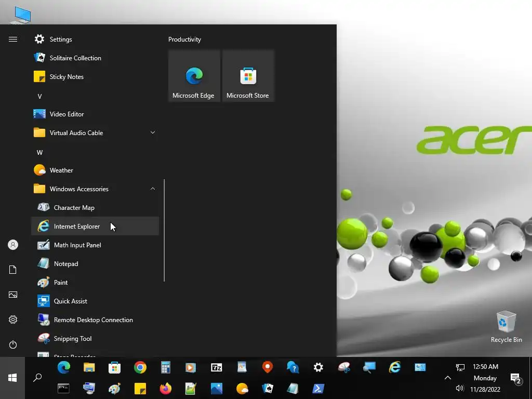Open PowerShell from the taskbar
The width and height of the screenshot is (532, 399).
pos(318,388)
